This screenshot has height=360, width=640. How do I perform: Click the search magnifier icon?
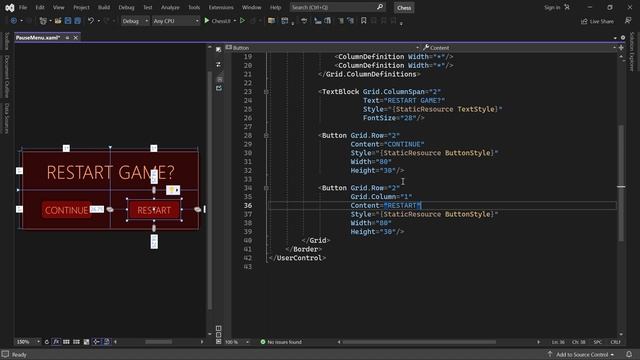click(380, 7)
